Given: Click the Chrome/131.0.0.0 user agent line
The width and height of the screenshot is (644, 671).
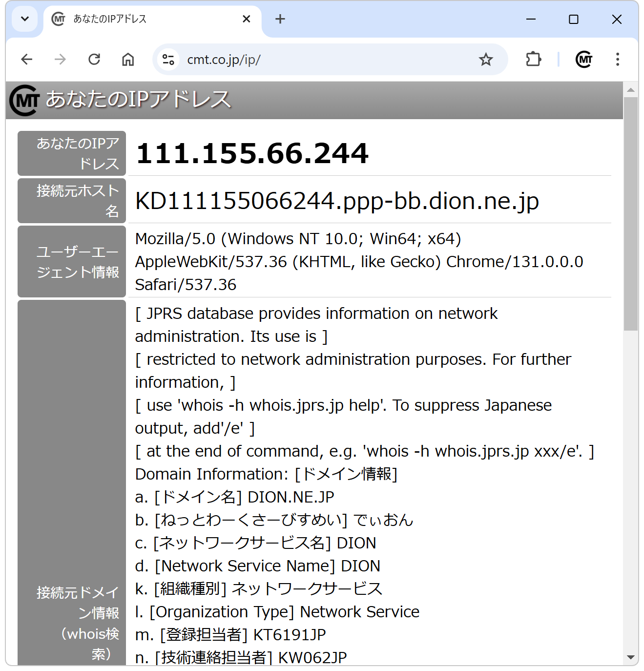Looking at the screenshot, I should [359, 262].
